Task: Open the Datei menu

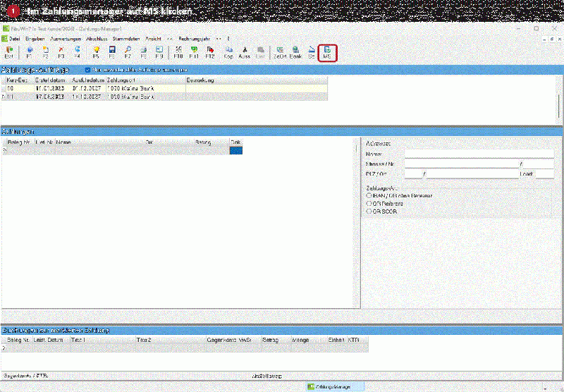Action: click(15, 39)
